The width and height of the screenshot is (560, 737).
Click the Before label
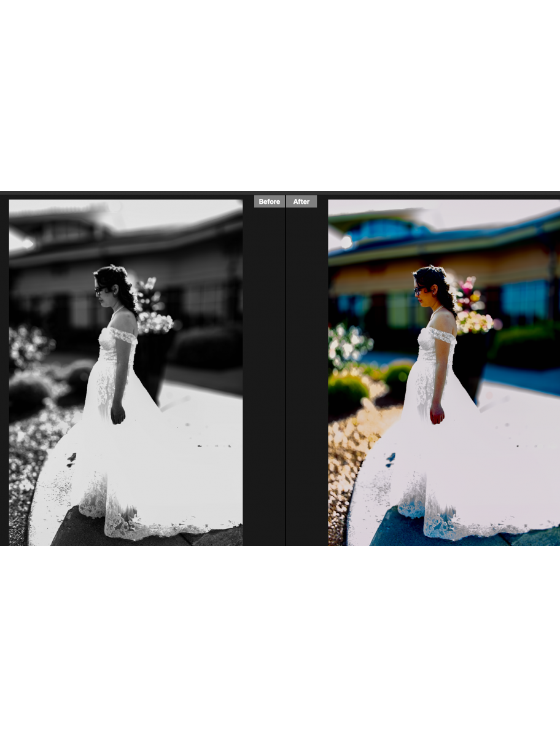(269, 201)
